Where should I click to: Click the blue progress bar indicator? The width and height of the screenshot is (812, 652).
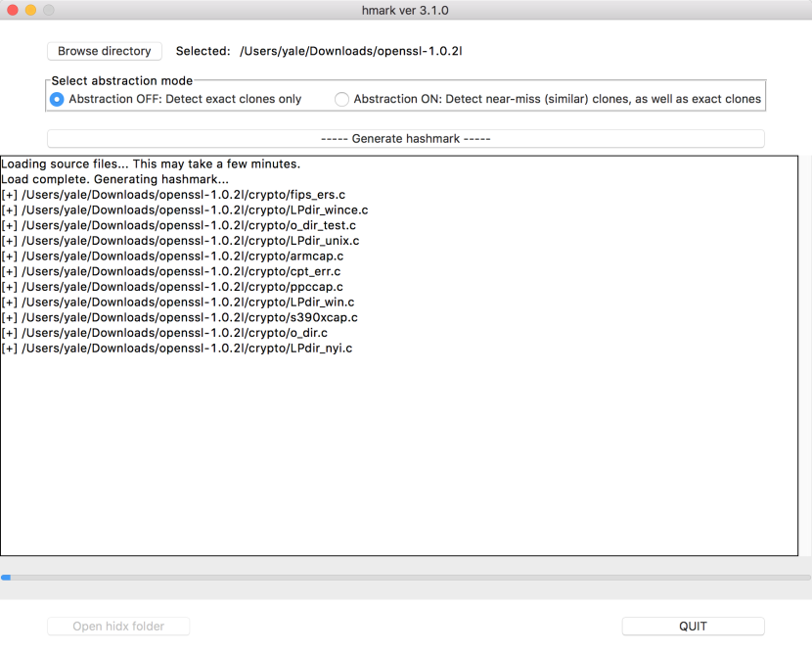coord(6,578)
